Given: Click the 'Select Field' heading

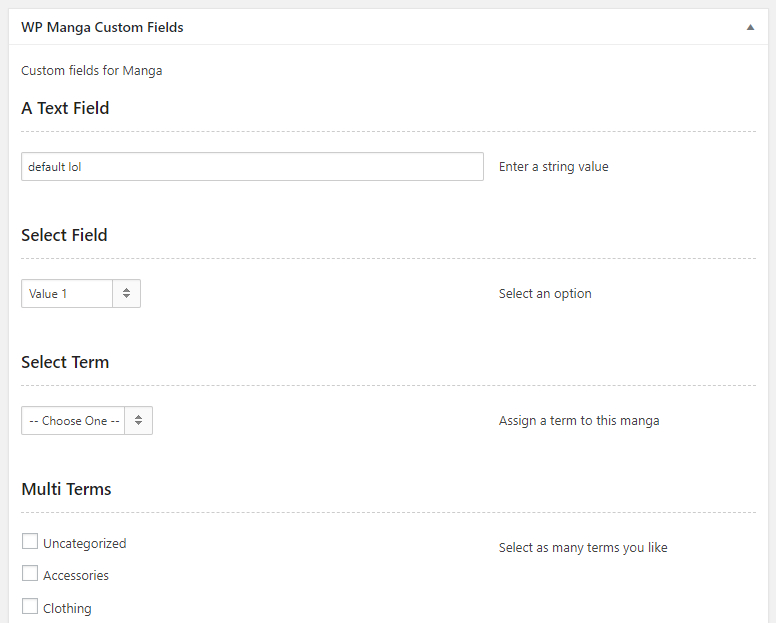Looking at the screenshot, I should pyautogui.click(x=64, y=235).
